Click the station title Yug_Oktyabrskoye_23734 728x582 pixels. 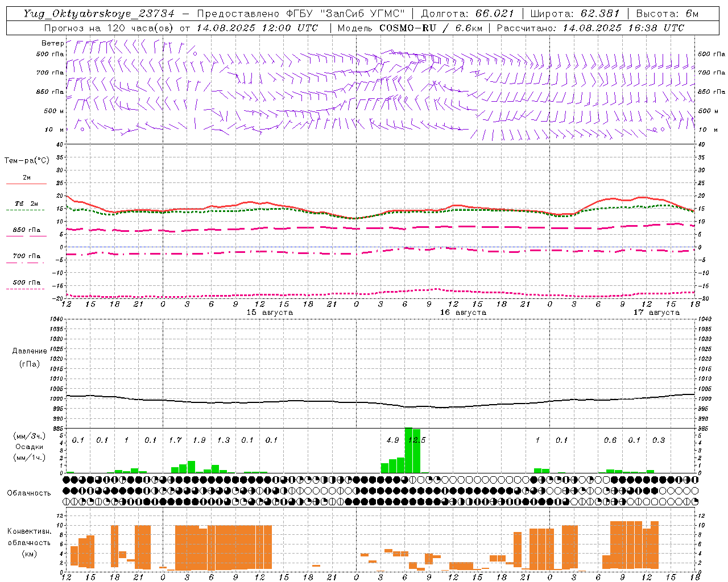click(99, 14)
